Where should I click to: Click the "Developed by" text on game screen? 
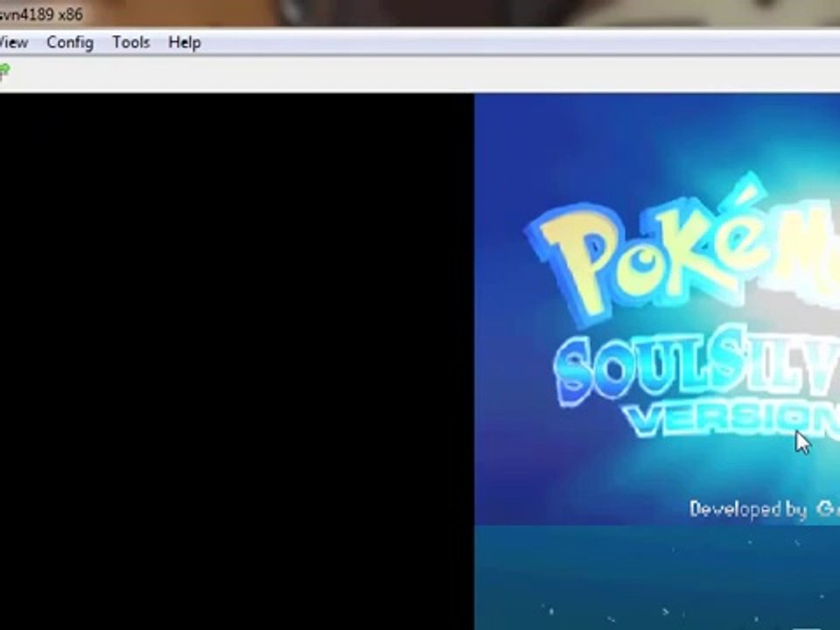(x=748, y=509)
